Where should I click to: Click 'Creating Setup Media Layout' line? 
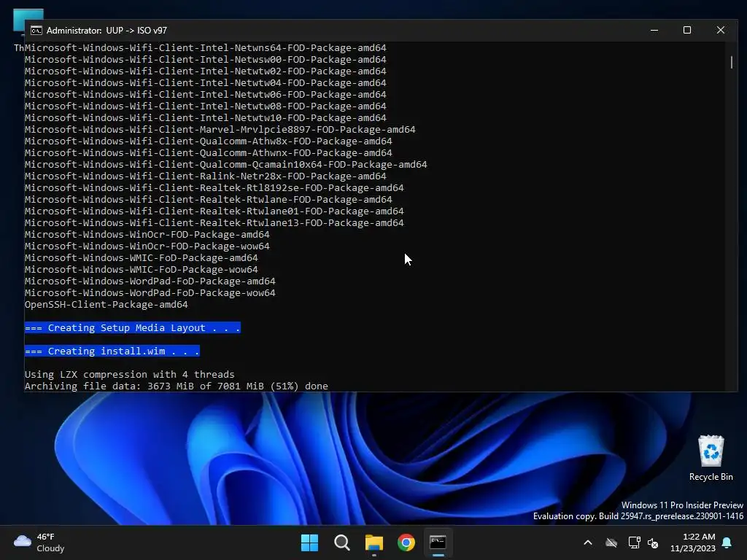133,327
